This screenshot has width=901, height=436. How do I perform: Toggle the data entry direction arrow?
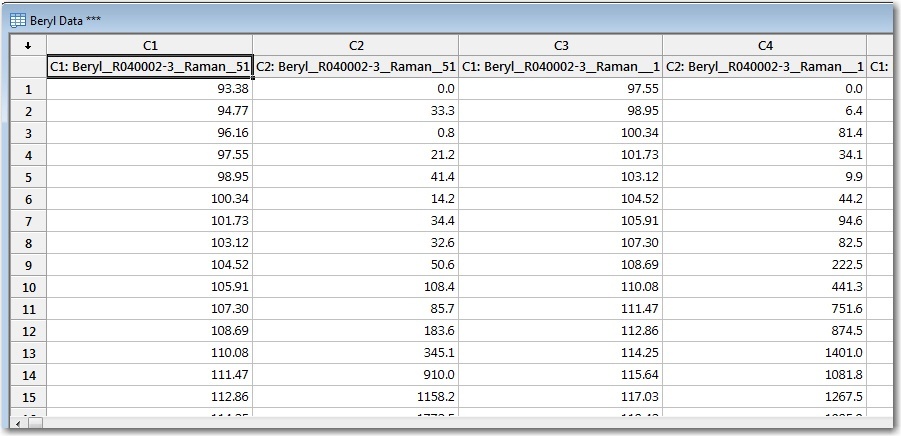pyautogui.click(x=28, y=45)
